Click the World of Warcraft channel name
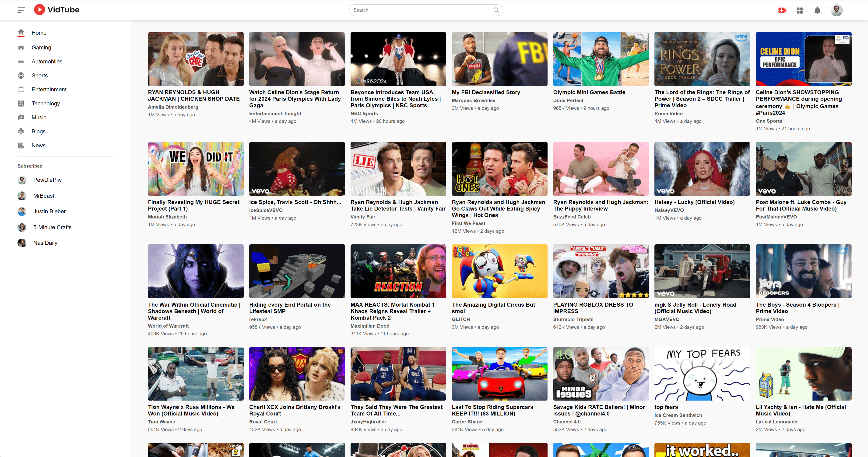 click(x=168, y=326)
